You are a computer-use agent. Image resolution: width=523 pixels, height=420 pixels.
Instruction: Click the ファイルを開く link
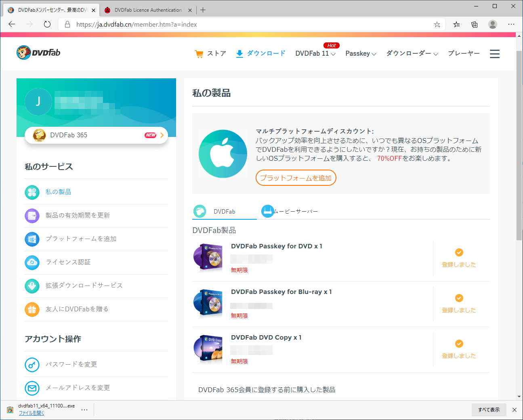[32, 413]
